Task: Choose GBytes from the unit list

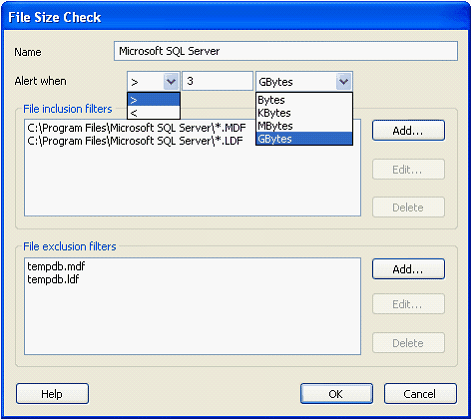Action: [x=304, y=139]
